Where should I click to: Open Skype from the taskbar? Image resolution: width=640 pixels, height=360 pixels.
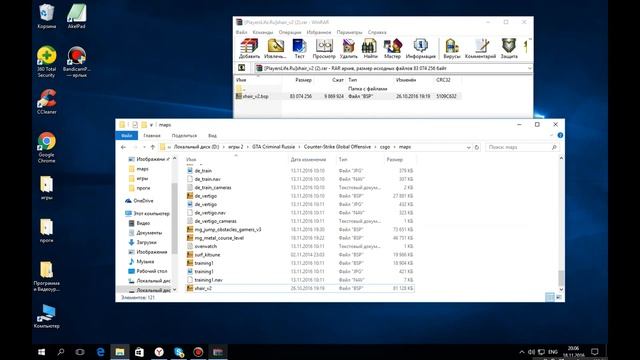coord(178,352)
